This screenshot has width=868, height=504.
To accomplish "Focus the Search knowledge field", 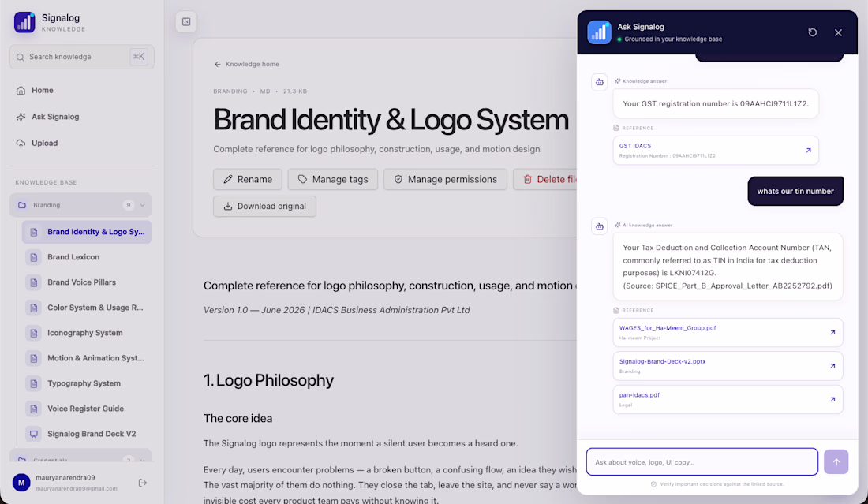I will (81, 57).
